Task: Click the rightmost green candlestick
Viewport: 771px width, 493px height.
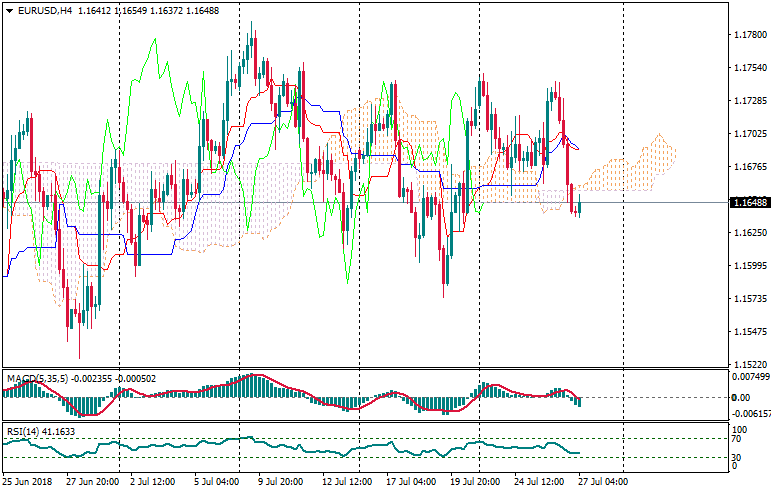Action: (579, 207)
